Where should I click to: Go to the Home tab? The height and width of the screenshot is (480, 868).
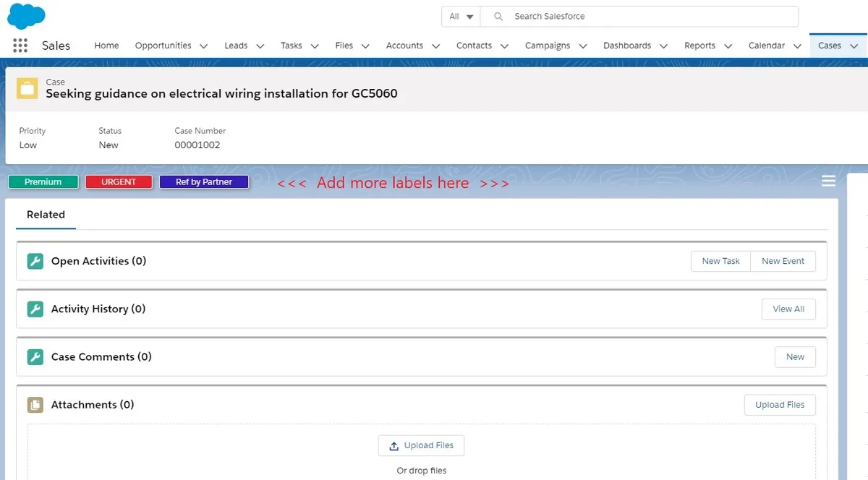click(x=106, y=46)
